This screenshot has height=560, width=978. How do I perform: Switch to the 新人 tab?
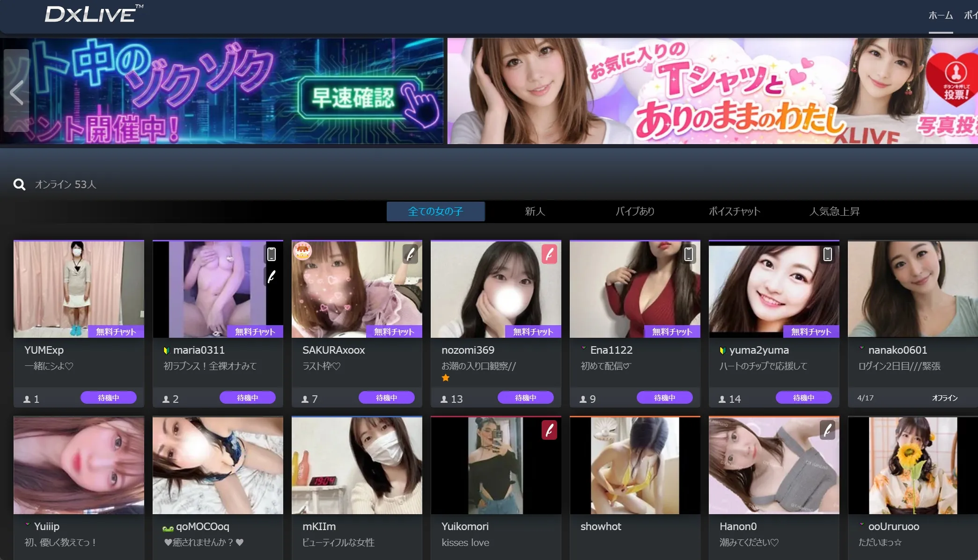click(x=535, y=211)
